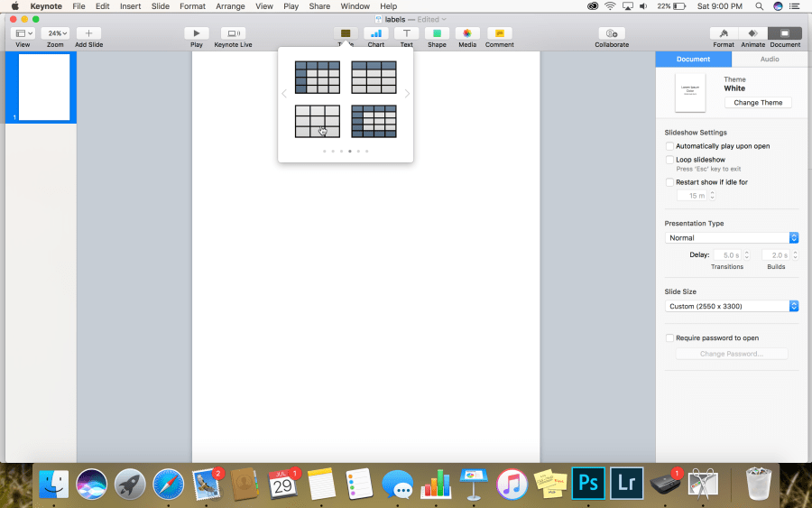Enable Automatically play upon open
812x508 pixels.
click(669, 146)
